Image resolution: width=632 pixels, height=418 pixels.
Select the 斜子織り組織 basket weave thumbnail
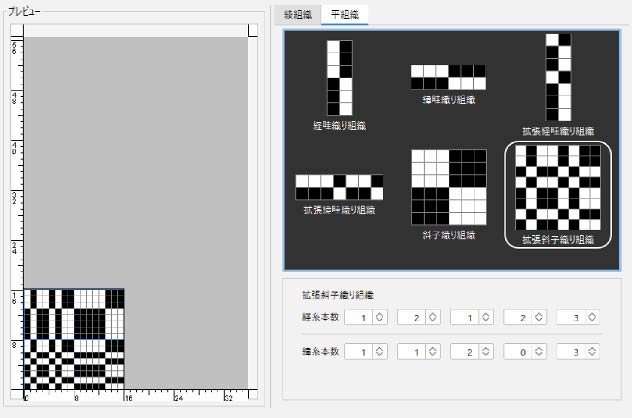coord(449,194)
